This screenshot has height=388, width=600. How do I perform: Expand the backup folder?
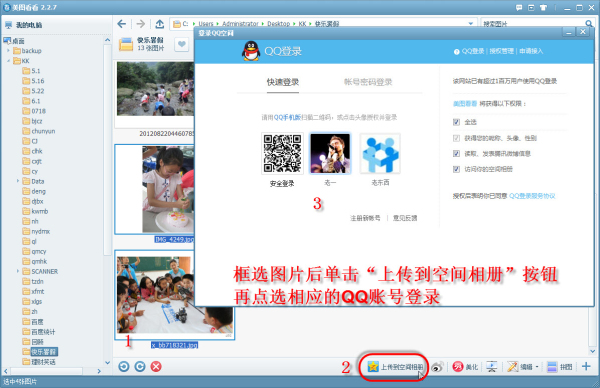8,51
